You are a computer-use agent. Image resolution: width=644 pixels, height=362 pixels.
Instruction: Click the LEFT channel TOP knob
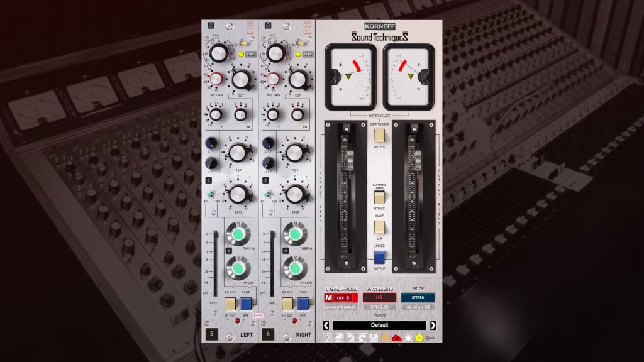pyautogui.click(x=238, y=153)
